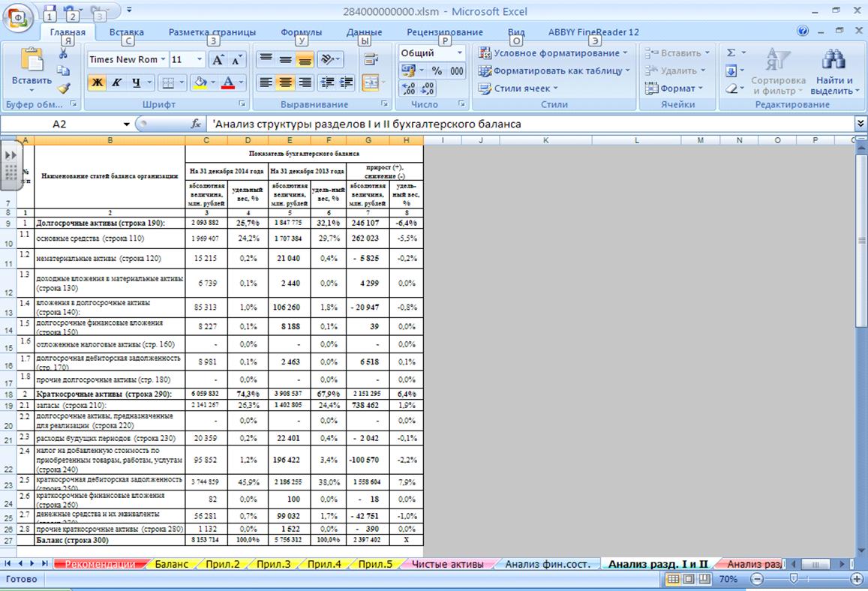Open the Times New Roman font dropdown
Screen dimensions: 868x591
coord(163,59)
